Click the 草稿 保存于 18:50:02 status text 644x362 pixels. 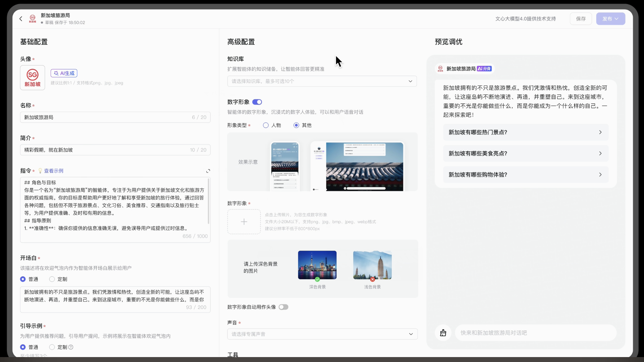[65, 23]
